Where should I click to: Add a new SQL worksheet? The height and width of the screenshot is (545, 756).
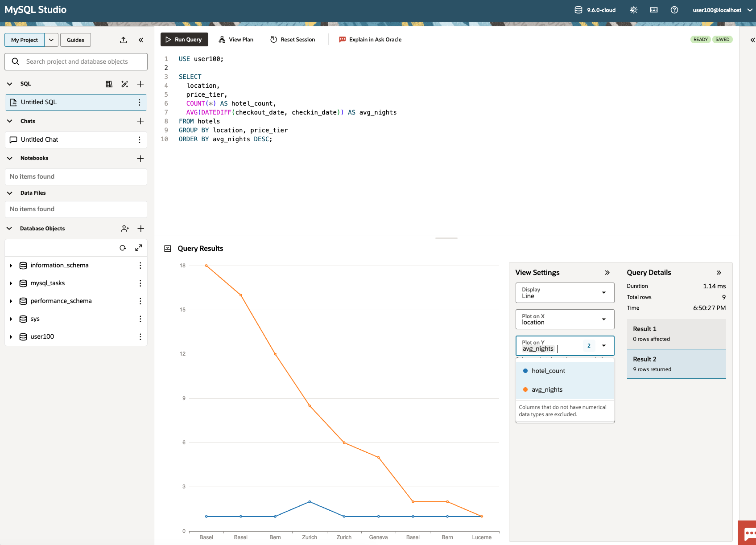pos(140,84)
